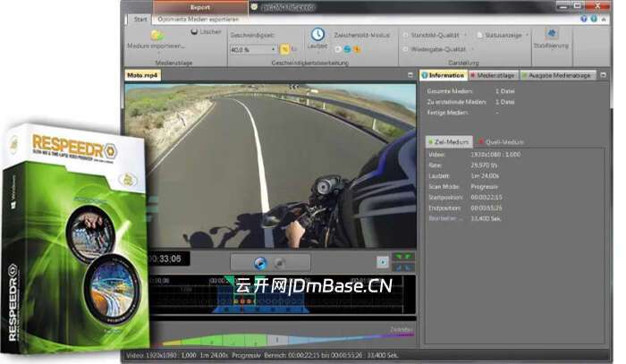Click the Löschen icon in Medienablage

[x=194, y=31]
